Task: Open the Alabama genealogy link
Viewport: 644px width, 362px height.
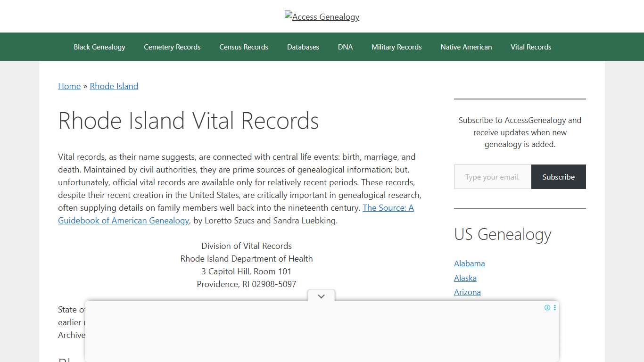Action: (x=469, y=263)
